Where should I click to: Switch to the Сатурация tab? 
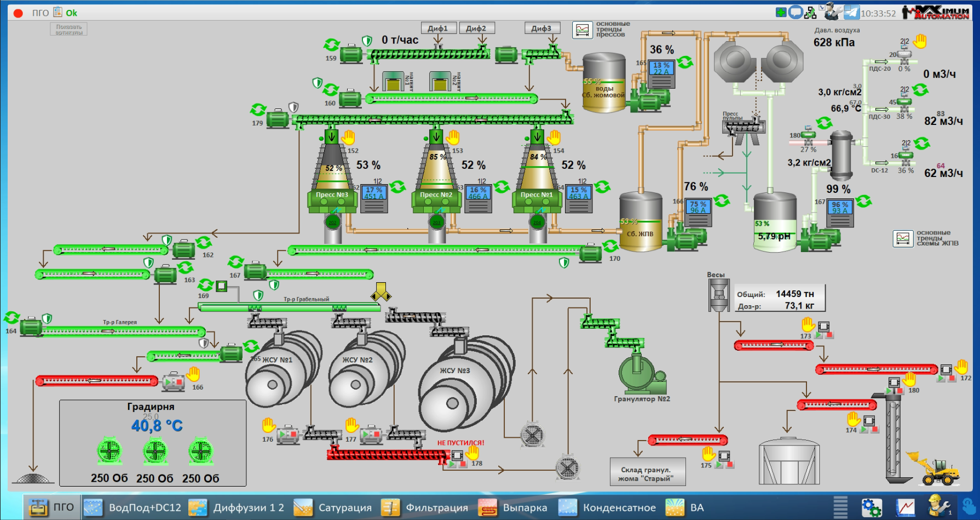(332, 507)
